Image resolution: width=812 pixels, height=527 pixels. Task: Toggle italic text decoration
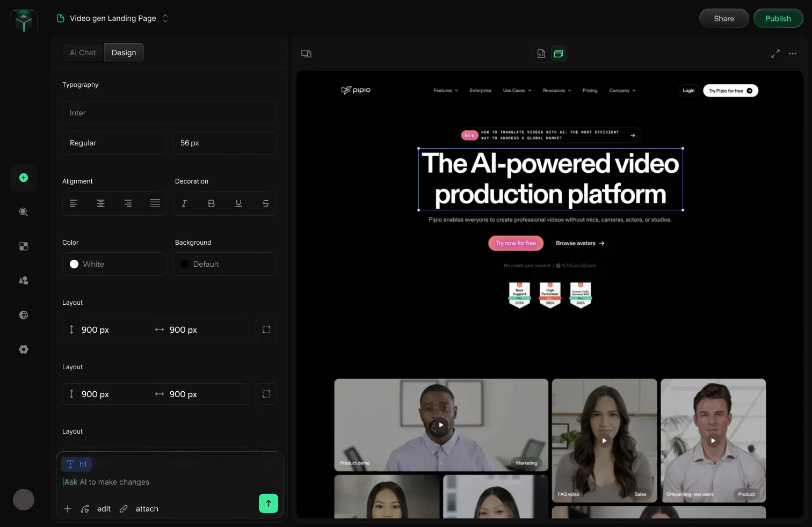point(184,203)
